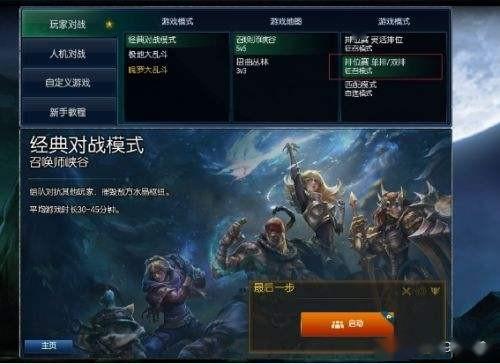Click the blue 主页 button
500x364 pixels.
(49, 346)
